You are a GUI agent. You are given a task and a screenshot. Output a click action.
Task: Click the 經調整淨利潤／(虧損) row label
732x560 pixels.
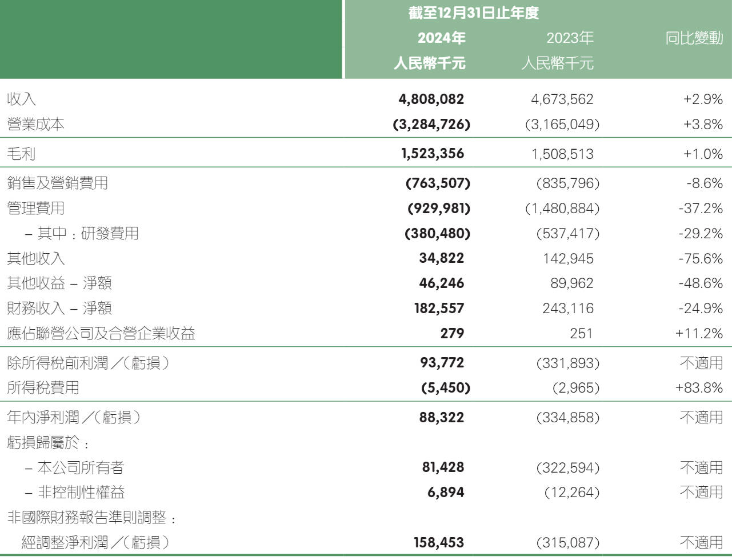click(96, 542)
